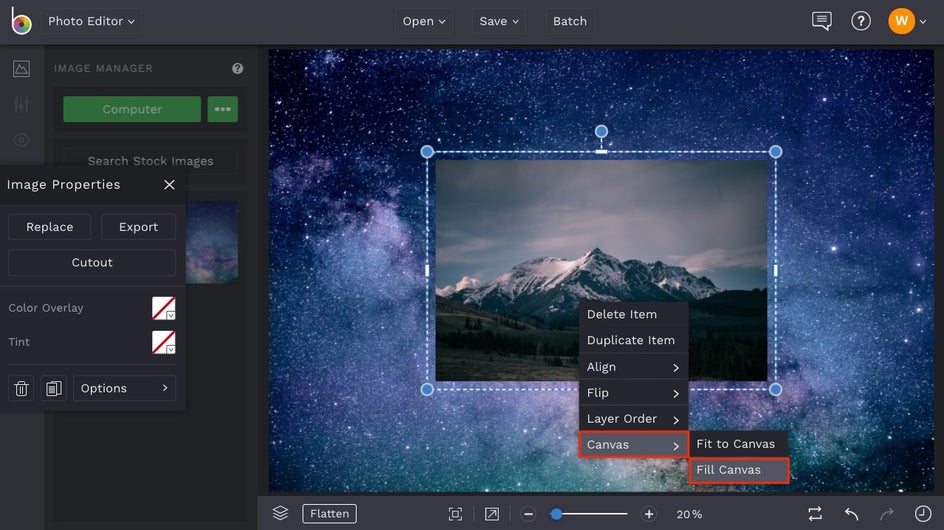The height and width of the screenshot is (530, 944).
Task: Open the Tint color swatch
Action: click(164, 342)
